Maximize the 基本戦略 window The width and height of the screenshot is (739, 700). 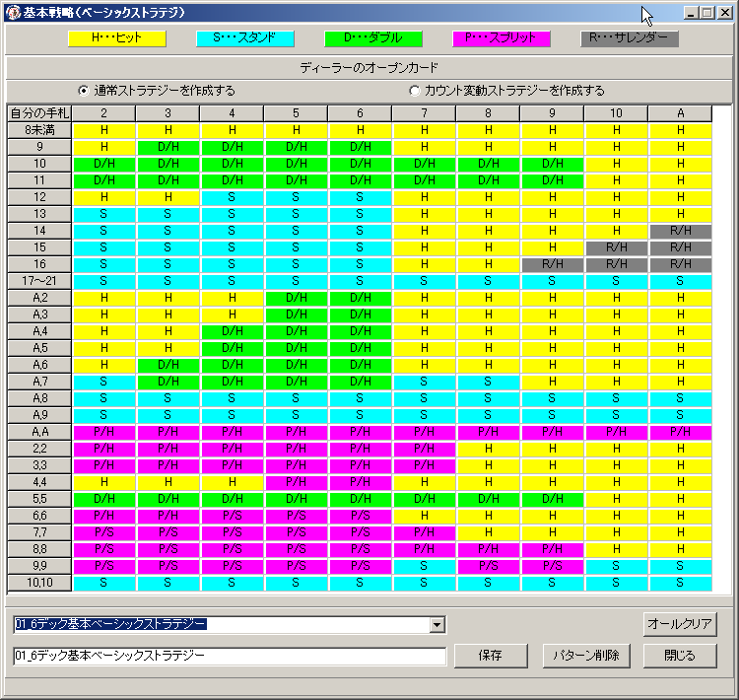707,13
